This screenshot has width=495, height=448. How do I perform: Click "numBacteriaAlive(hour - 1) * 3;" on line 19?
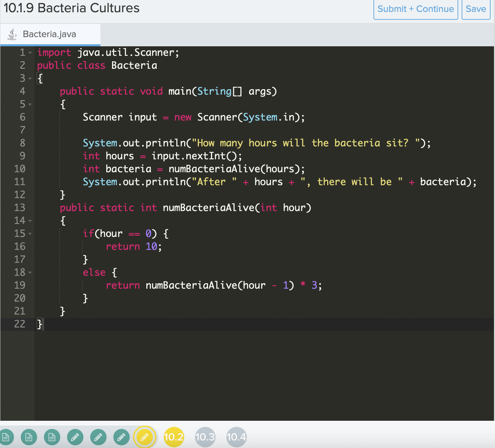[234, 285]
